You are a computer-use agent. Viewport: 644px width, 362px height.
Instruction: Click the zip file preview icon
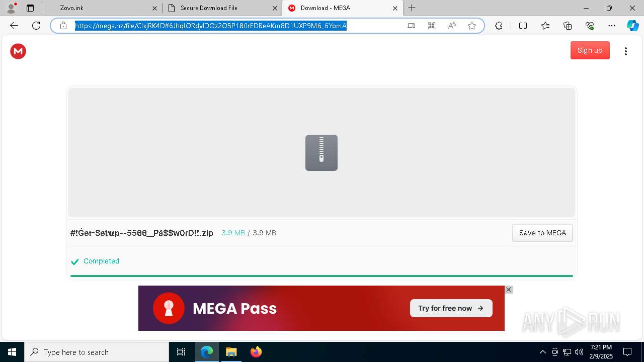321,153
